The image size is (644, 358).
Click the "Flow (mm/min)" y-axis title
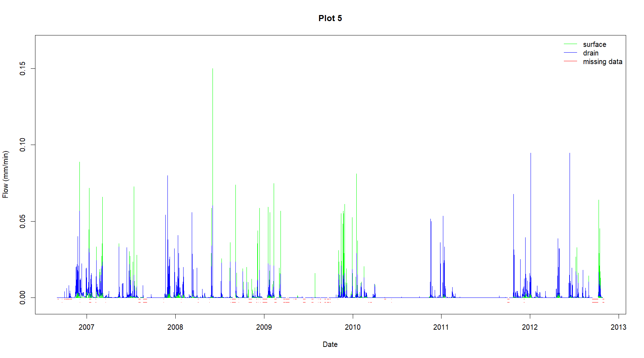pyautogui.click(x=5, y=174)
